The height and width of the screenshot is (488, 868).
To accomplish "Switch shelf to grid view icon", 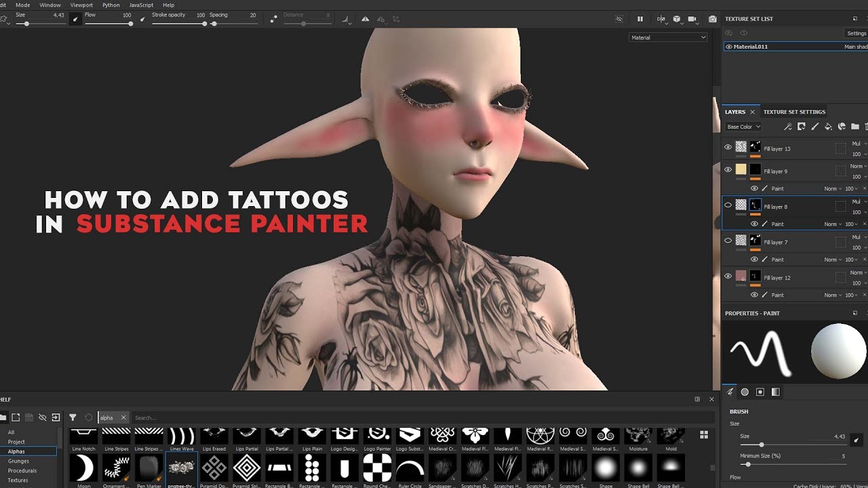I will (x=704, y=434).
